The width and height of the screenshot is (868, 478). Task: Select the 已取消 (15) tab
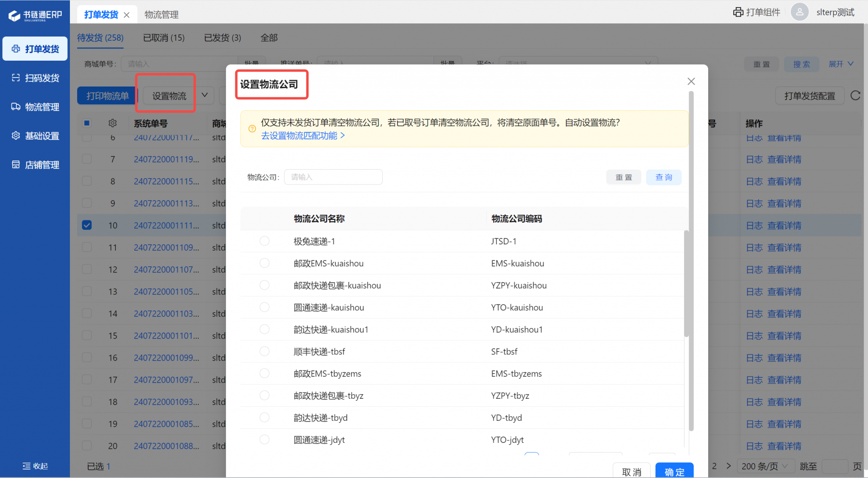[164, 38]
